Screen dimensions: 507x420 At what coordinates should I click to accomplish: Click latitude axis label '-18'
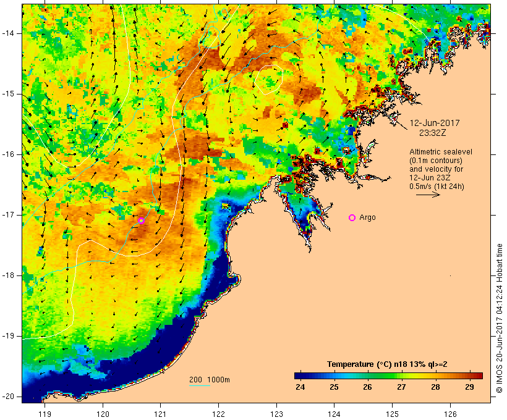pyautogui.click(x=7, y=275)
